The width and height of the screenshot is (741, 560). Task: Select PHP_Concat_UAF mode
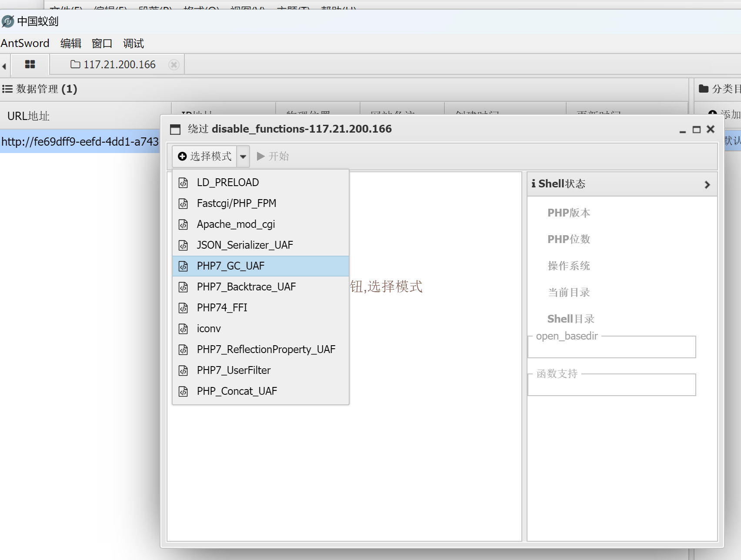point(260,391)
